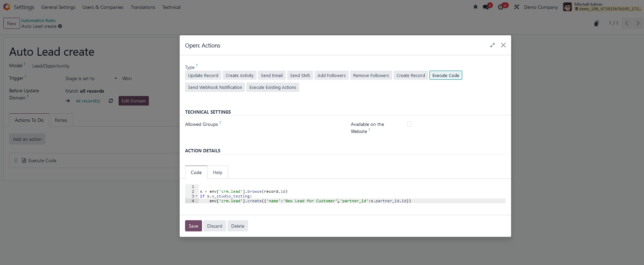Click the Discard button
This screenshot has width=644, height=265.
[215, 226]
